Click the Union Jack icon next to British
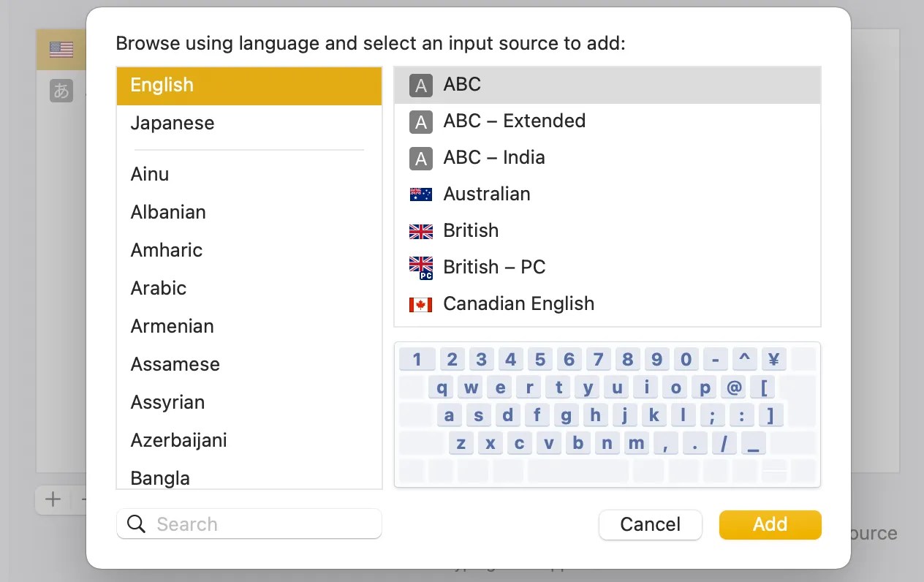This screenshot has width=924, height=582. (420, 231)
